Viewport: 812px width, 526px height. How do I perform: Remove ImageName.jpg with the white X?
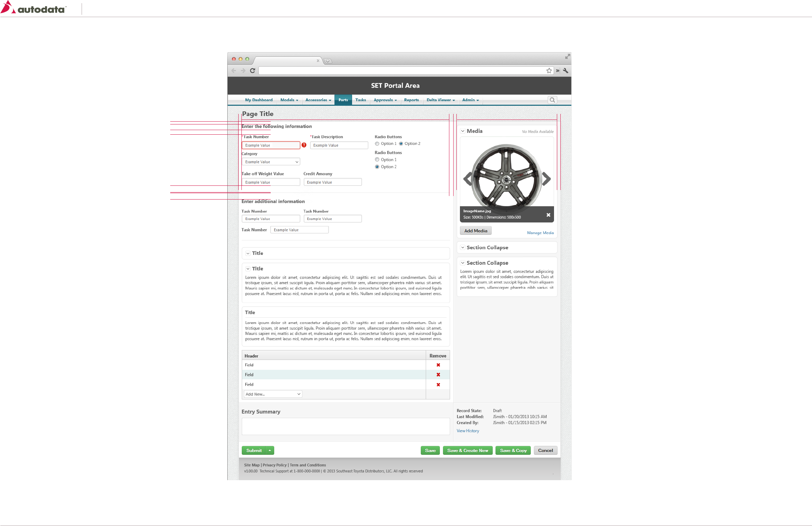tap(548, 215)
